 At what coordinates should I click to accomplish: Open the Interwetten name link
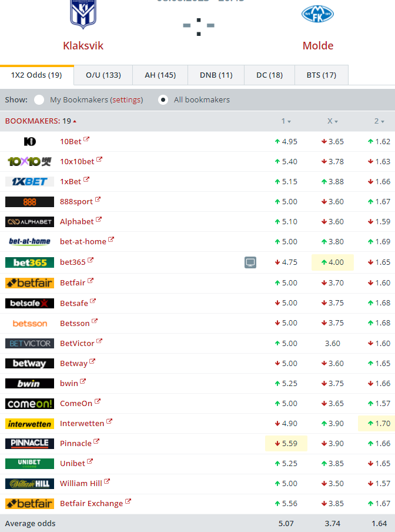tap(82, 424)
